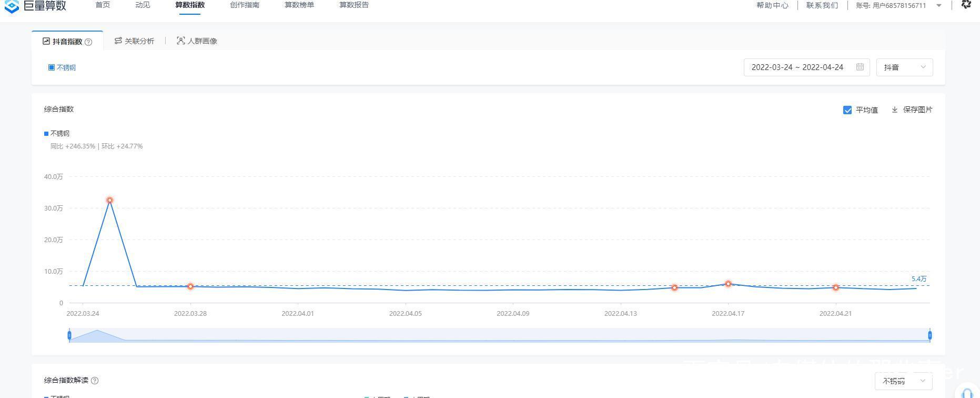
Task: Switch to the 人群画像 tab
Action: pyautogui.click(x=197, y=41)
